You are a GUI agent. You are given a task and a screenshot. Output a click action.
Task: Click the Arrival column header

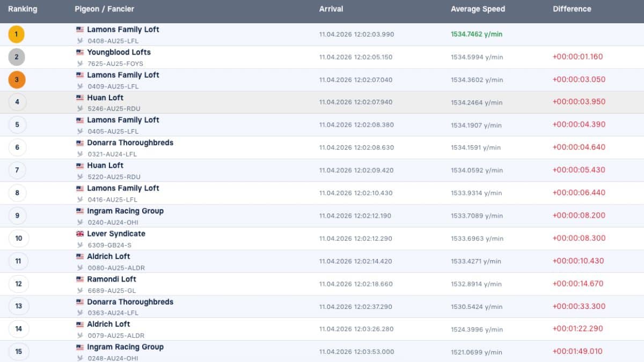pos(331,9)
